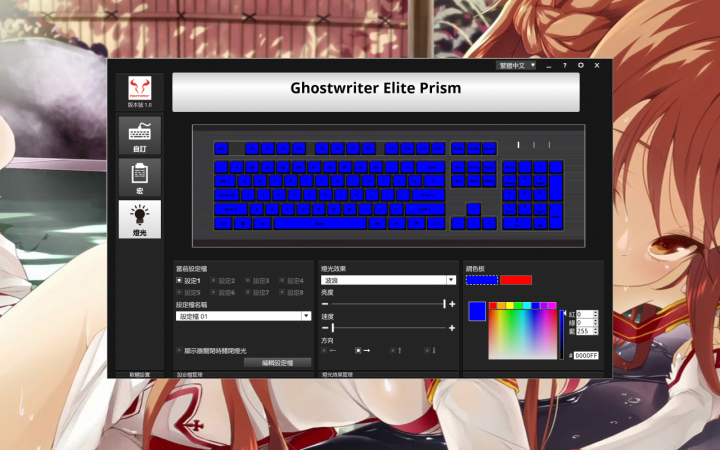Open the settings gear icon in the title bar
This screenshot has height=450, width=720.
click(x=580, y=65)
